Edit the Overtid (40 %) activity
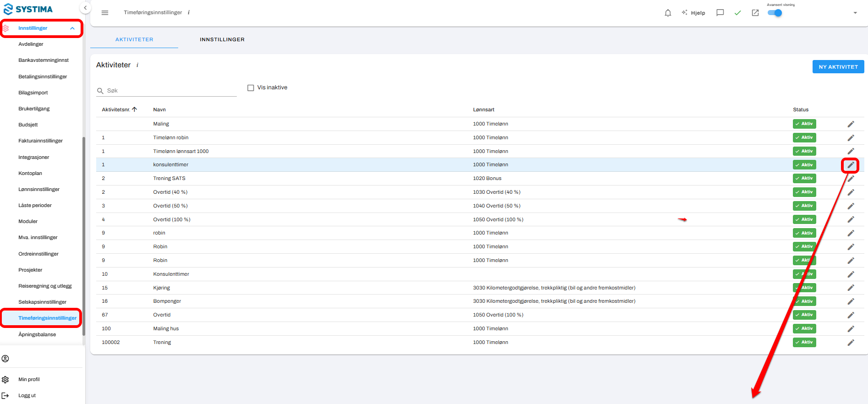The width and height of the screenshot is (868, 404). point(851,192)
